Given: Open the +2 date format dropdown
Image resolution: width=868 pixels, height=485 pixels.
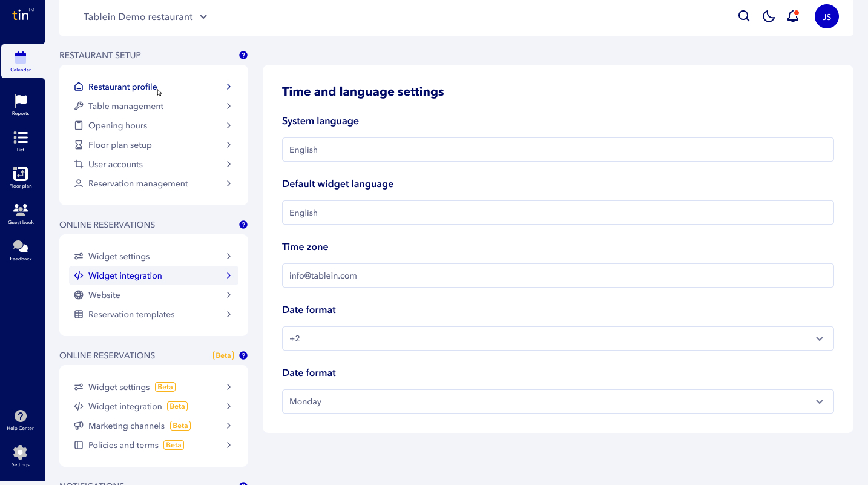Looking at the screenshot, I should click(557, 338).
